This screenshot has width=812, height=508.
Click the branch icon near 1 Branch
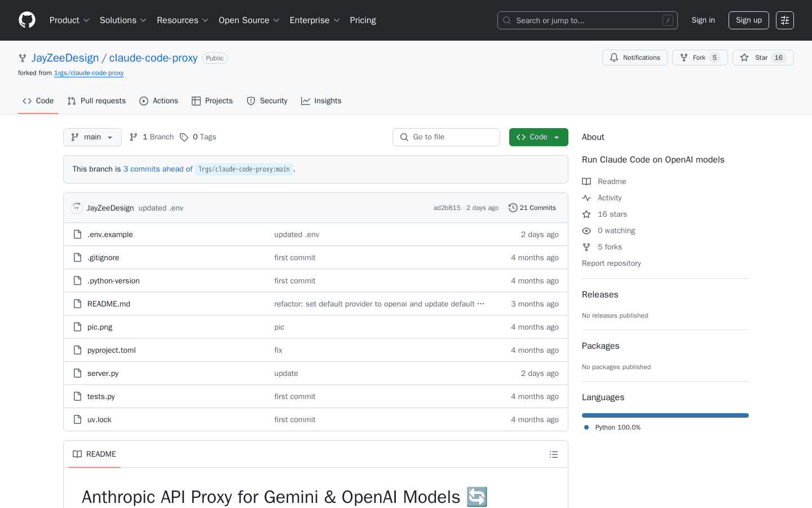point(133,137)
